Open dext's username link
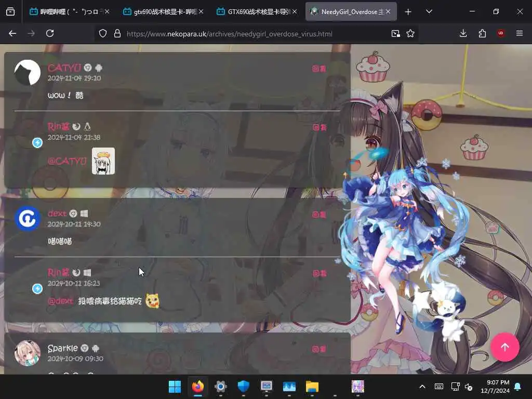532x399 pixels. pyautogui.click(x=57, y=214)
